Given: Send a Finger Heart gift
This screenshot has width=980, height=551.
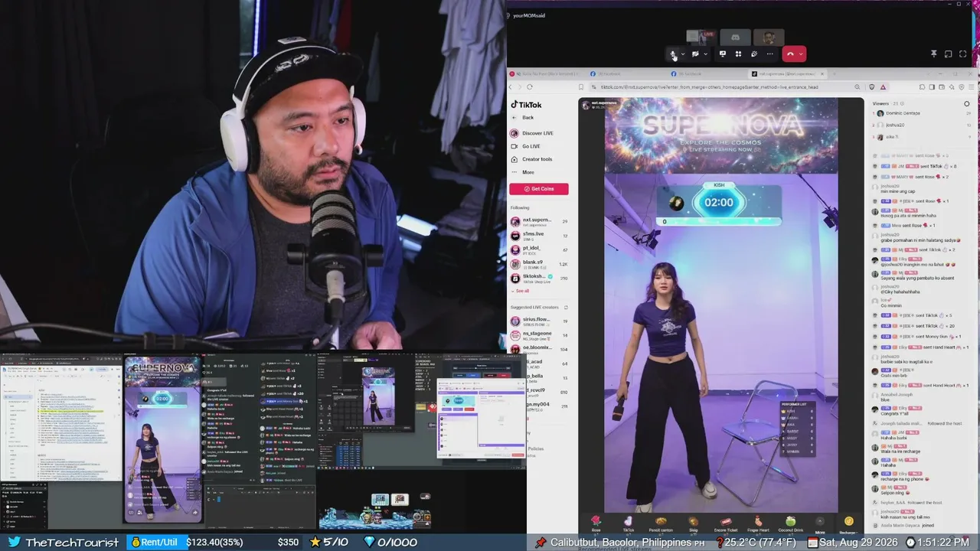Looking at the screenshot, I should [758, 523].
